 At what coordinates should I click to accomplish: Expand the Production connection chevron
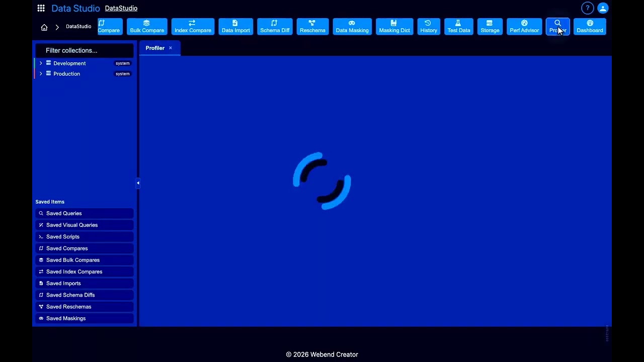point(41,74)
